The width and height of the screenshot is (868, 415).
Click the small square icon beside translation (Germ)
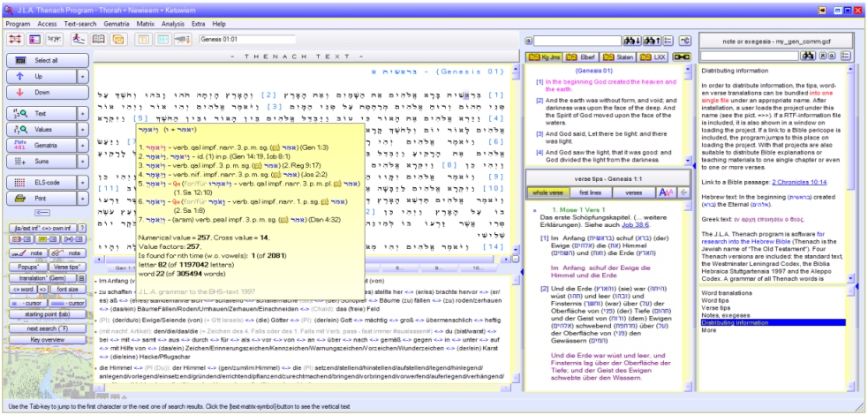coord(82,278)
